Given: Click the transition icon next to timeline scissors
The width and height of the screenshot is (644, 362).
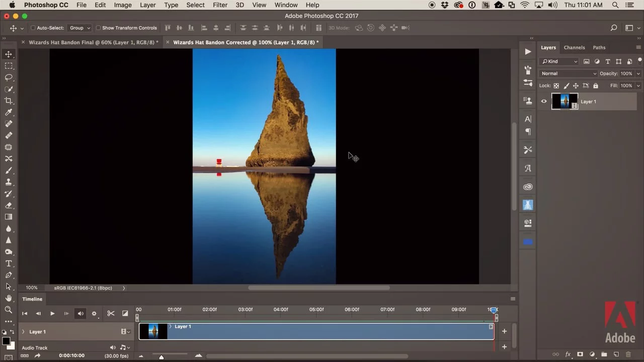Looking at the screenshot, I should pyautogui.click(x=125, y=313).
